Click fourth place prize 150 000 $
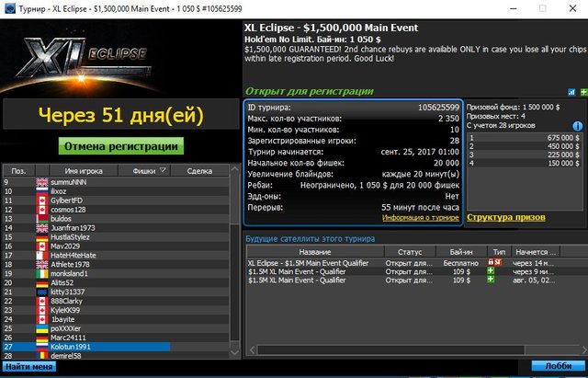 [563, 164]
